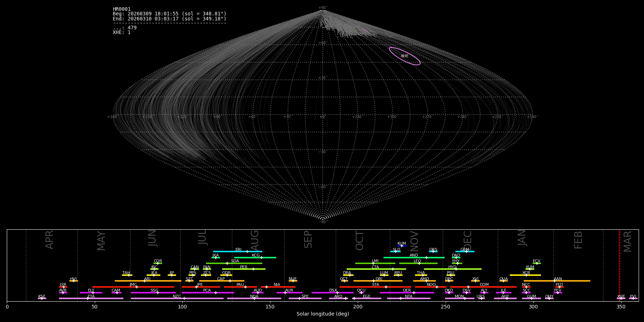The width and height of the screenshot is (644, 322).
Task: Click the PER shower label in timeline
Action: [x=244, y=267]
